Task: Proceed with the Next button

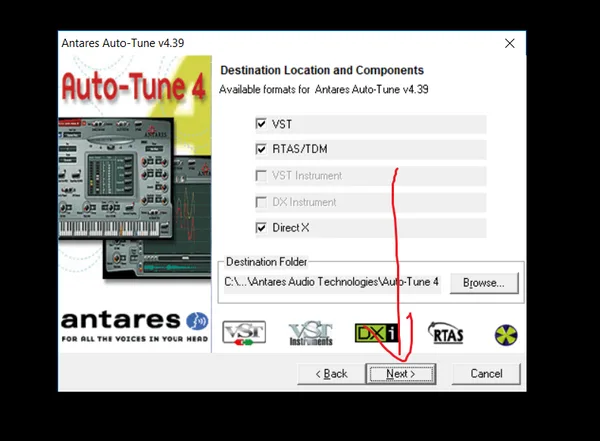Action: tap(401, 374)
